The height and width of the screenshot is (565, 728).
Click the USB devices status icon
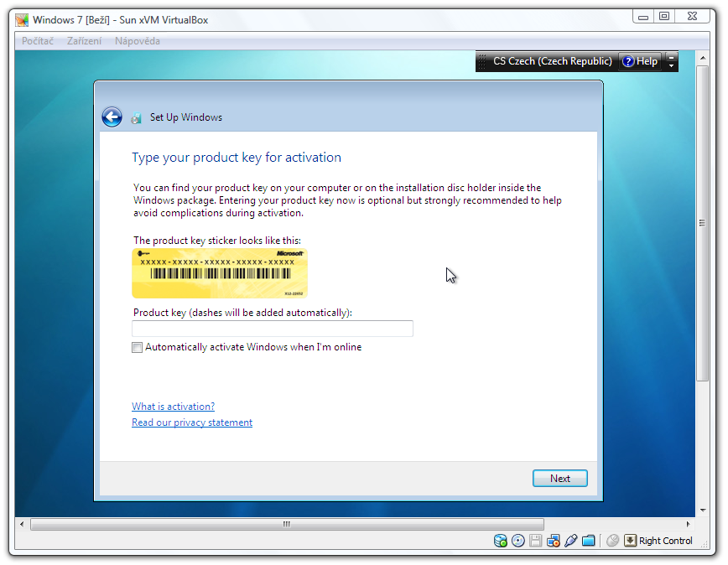point(570,541)
